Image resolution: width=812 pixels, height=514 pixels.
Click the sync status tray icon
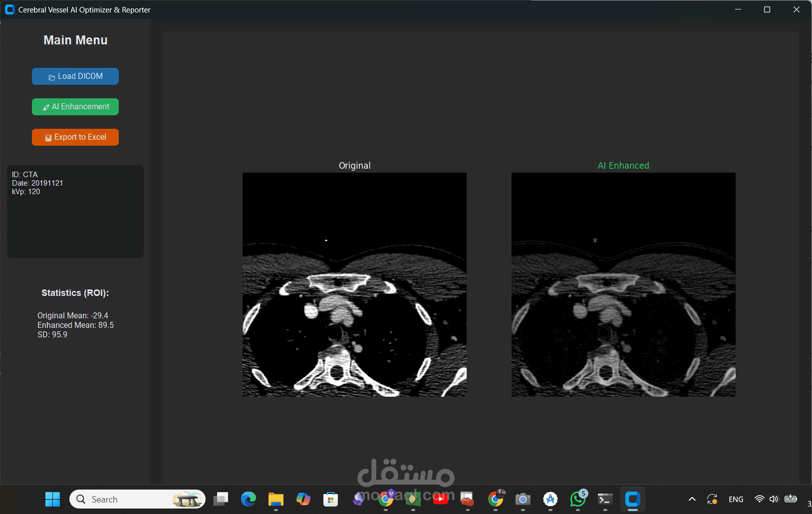coord(712,499)
